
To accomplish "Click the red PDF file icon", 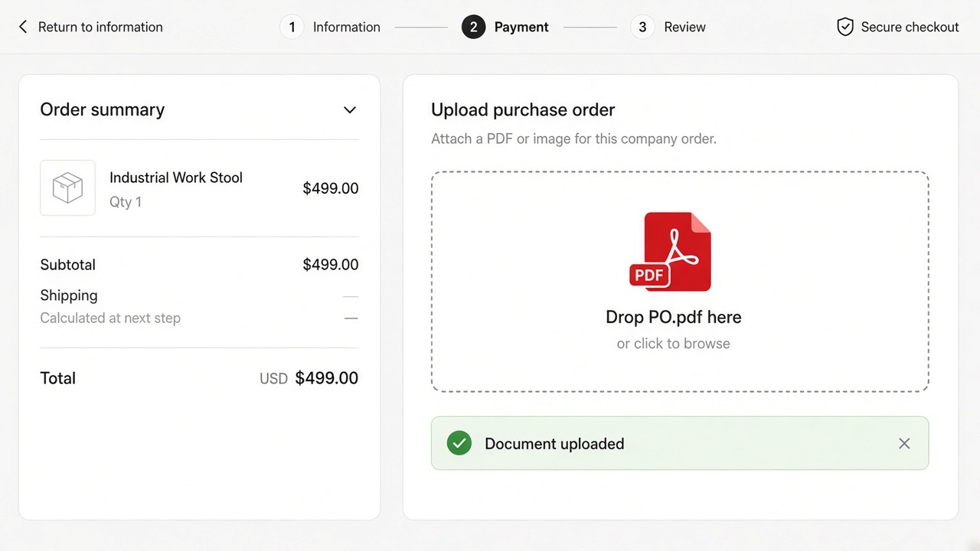I will click(x=670, y=252).
